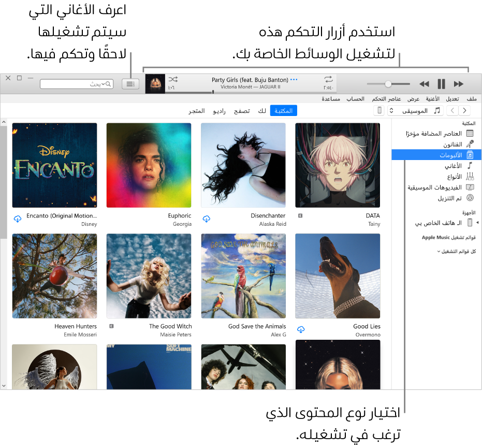Open more options dots beside Party Girls
The height and width of the screenshot is (448, 482).
click(294, 80)
